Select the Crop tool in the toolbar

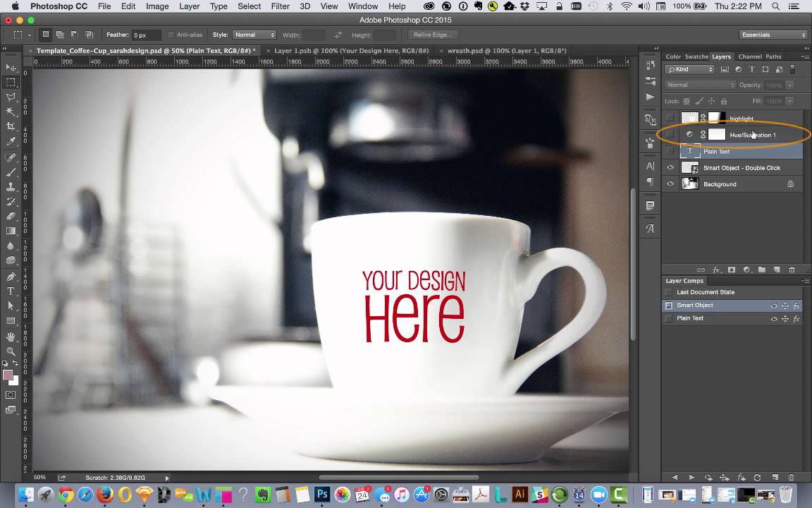pos(11,126)
